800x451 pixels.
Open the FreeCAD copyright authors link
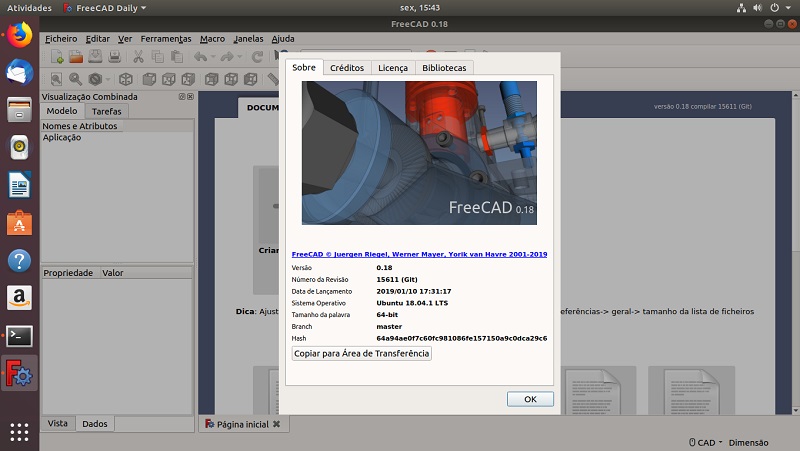[419, 254]
